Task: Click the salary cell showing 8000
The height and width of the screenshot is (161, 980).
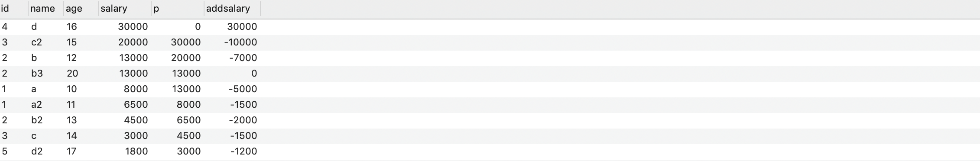Action: (x=125, y=89)
